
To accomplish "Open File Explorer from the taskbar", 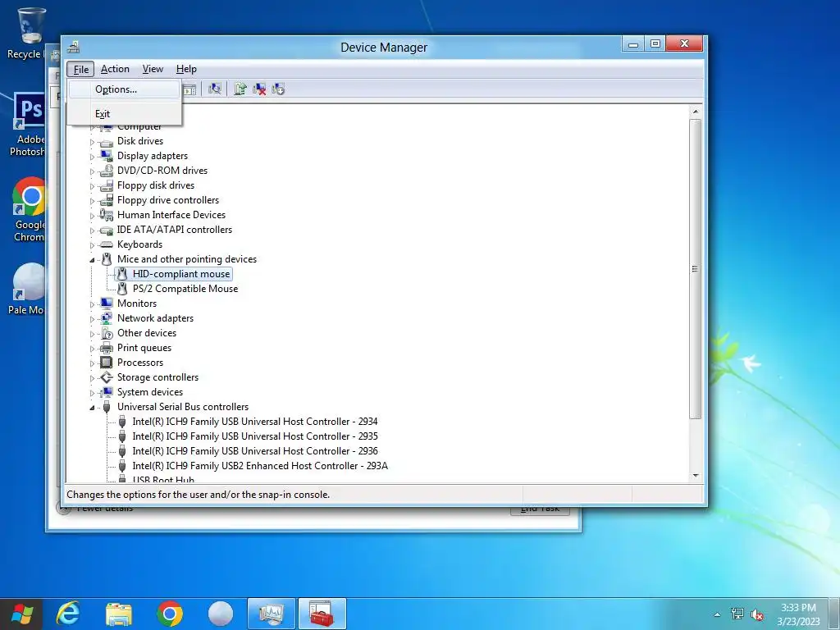I will 119,614.
